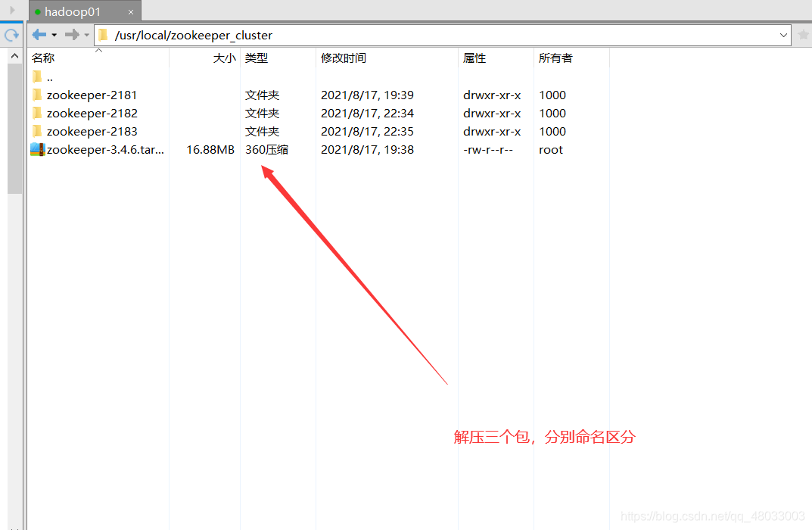Click owner 1000 of zookeeper-2182
812x530 pixels.
pos(552,114)
